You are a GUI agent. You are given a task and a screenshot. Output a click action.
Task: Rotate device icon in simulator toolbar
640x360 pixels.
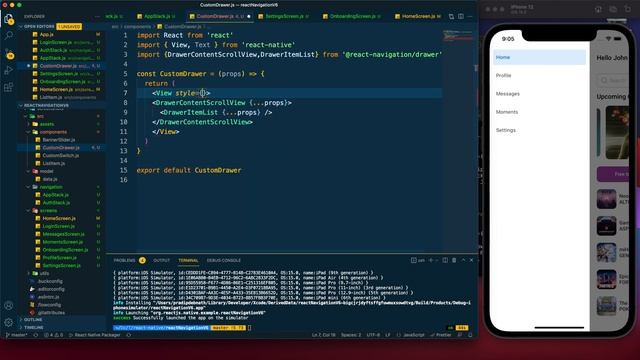(x=628, y=9)
